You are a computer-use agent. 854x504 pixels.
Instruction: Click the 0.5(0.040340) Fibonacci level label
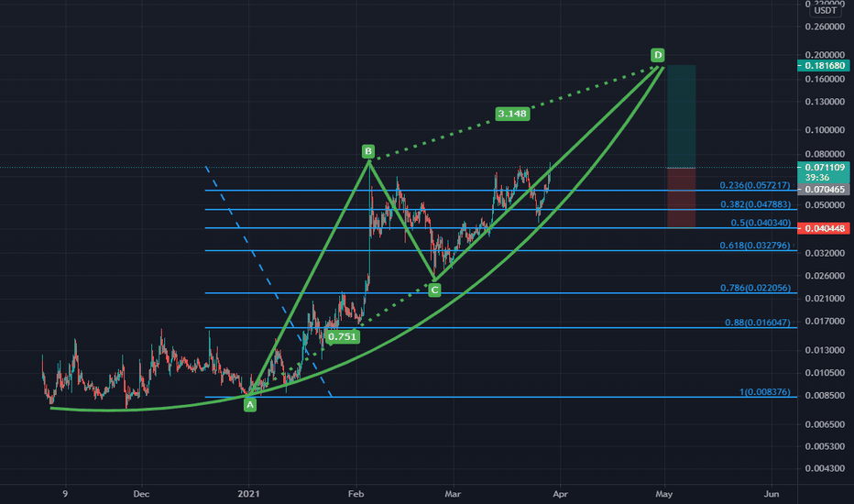point(761,223)
